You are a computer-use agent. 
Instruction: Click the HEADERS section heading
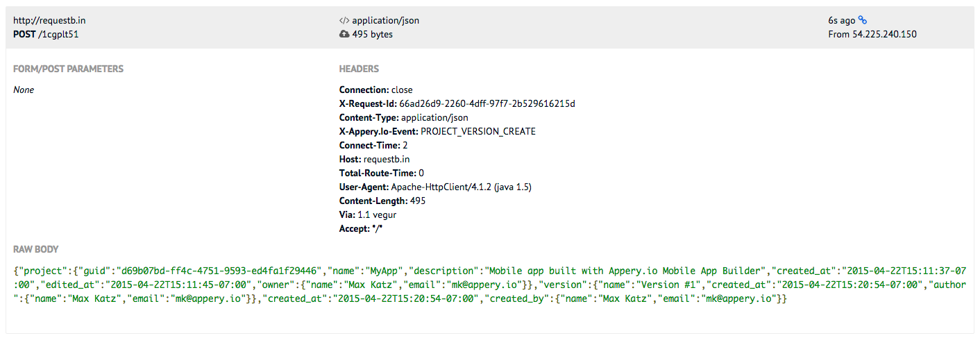coord(359,69)
